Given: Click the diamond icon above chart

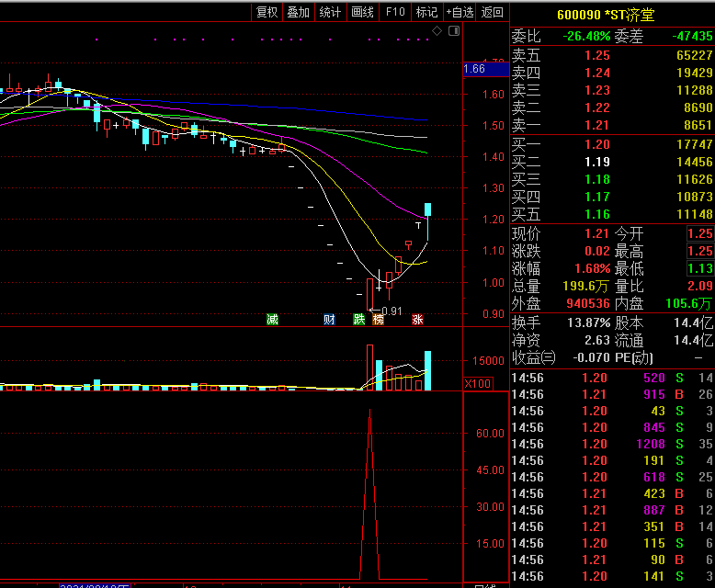Looking at the screenshot, I should 437,31.
